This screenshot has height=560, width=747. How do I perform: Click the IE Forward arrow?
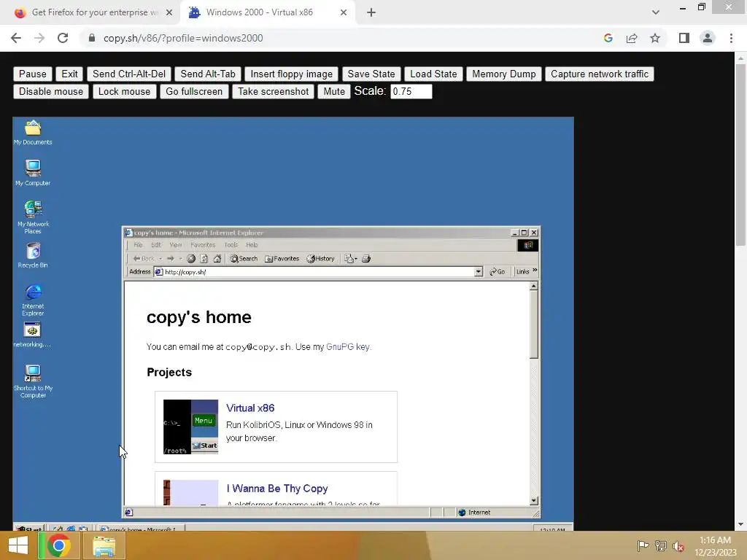pos(170,259)
